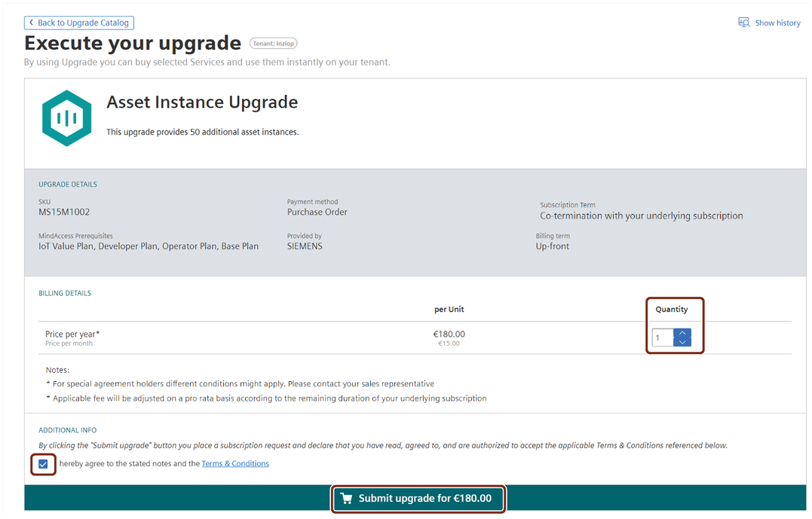
Task: Click the Co-termination subscription term text
Action: point(641,215)
